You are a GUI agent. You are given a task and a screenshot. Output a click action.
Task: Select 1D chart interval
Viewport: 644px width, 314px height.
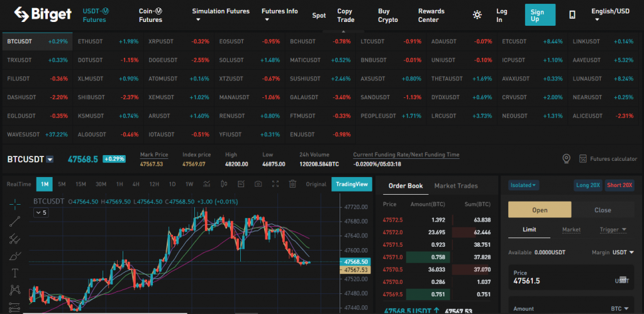click(x=172, y=184)
